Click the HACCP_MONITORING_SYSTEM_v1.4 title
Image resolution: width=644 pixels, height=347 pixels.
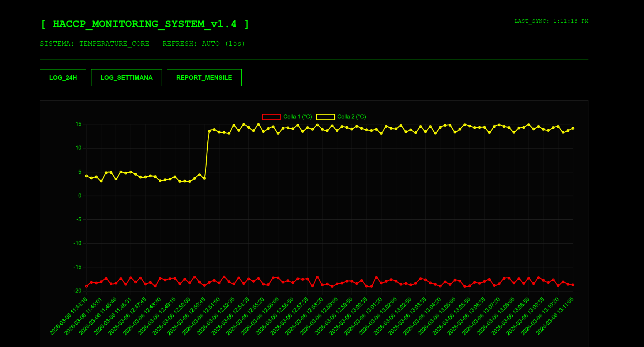tap(145, 24)
